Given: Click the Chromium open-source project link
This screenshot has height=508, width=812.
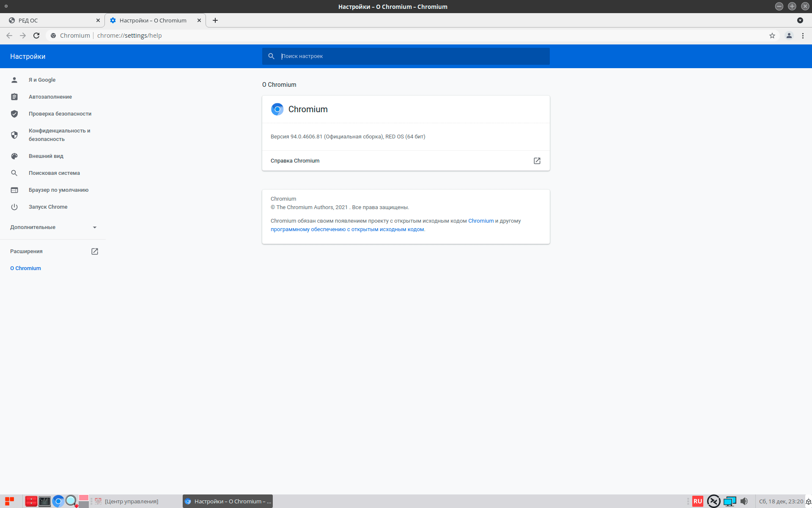Looking at the screenshot, I should [x=480, y=221].
